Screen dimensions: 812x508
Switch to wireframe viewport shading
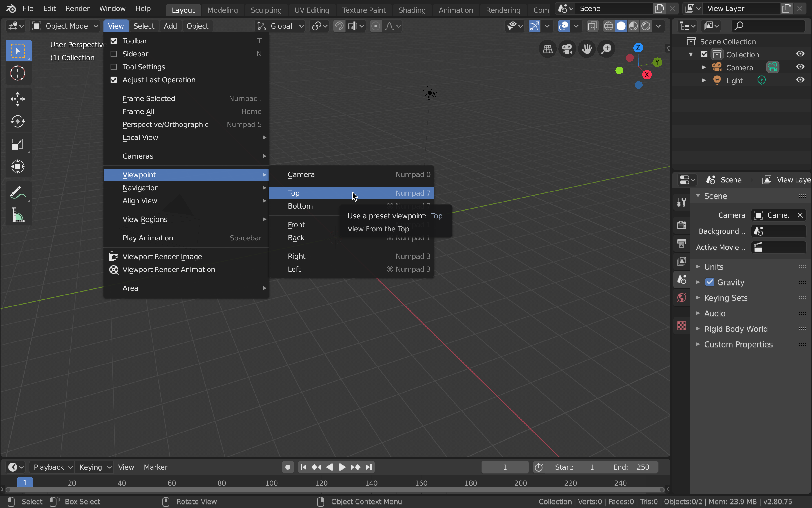pos(608,26)
